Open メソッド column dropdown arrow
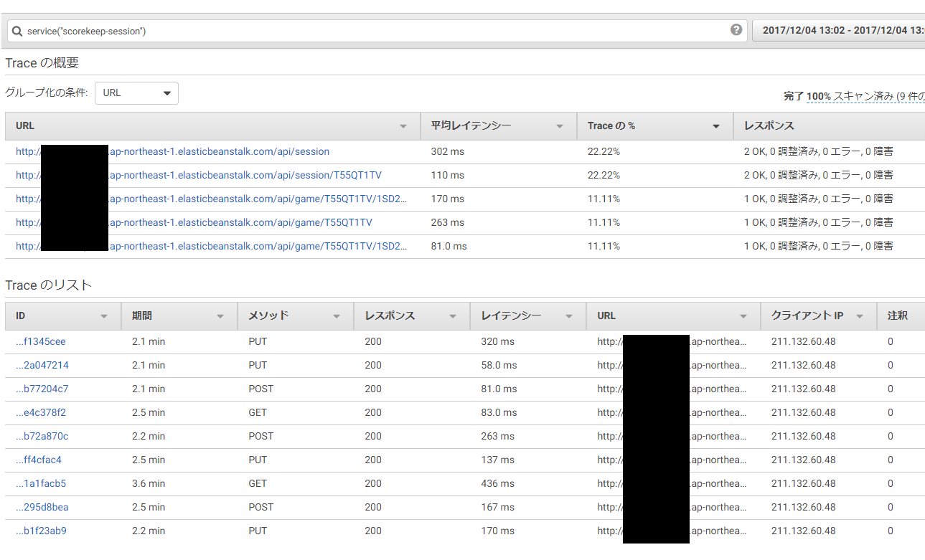The height and width of the screenshot is (560, 925). 337,316
